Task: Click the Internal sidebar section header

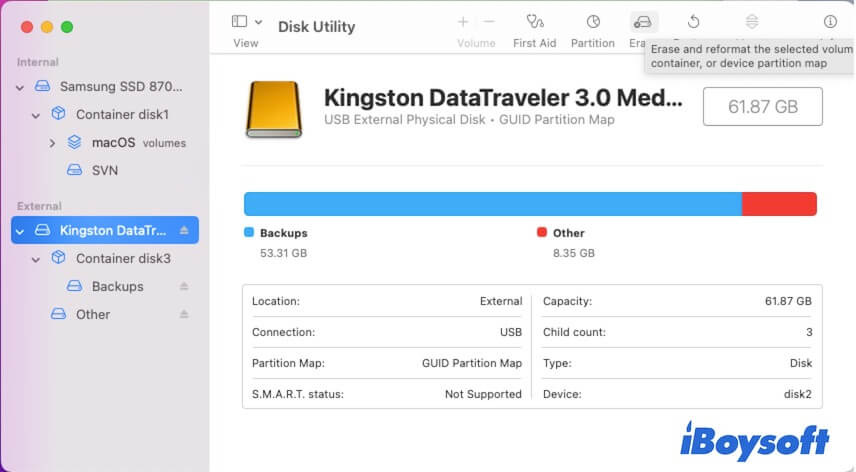Action: click(38, 62)
